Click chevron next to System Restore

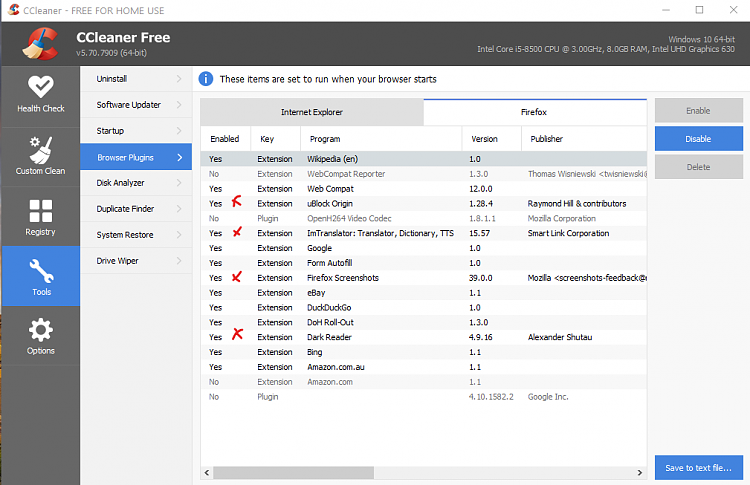tap(179, 235)
